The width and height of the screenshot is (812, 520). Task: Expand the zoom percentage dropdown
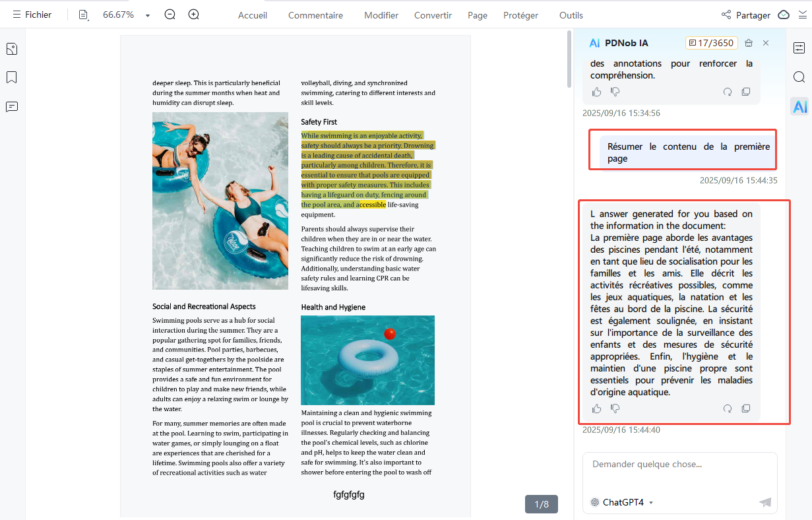[x=148, y=15]
